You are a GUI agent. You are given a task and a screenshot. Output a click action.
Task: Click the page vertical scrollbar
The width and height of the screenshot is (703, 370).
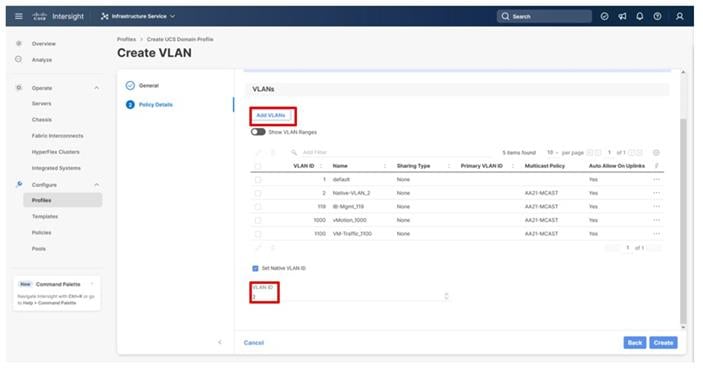coord(683,220)
